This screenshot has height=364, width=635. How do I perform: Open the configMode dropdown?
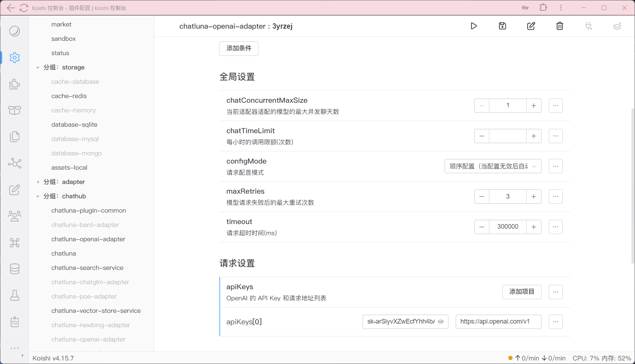(493, 166)
